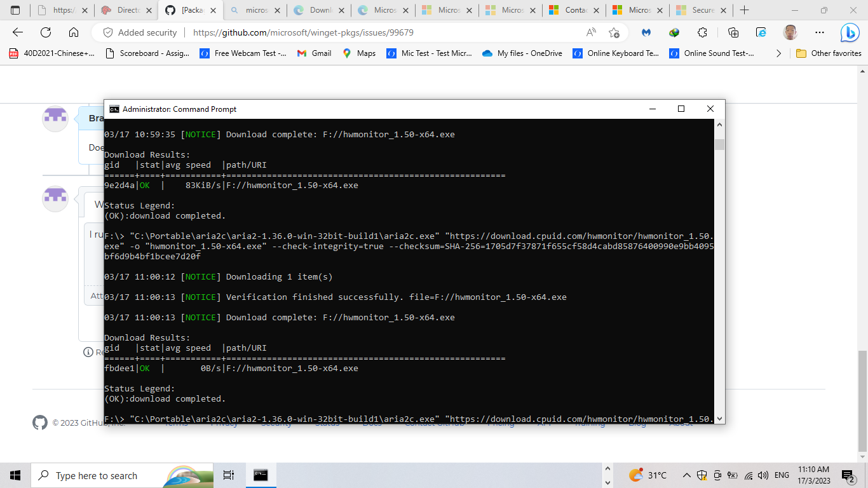
Task: Open the Internet Download Manager toolbar icon
Action: point(674,32)
